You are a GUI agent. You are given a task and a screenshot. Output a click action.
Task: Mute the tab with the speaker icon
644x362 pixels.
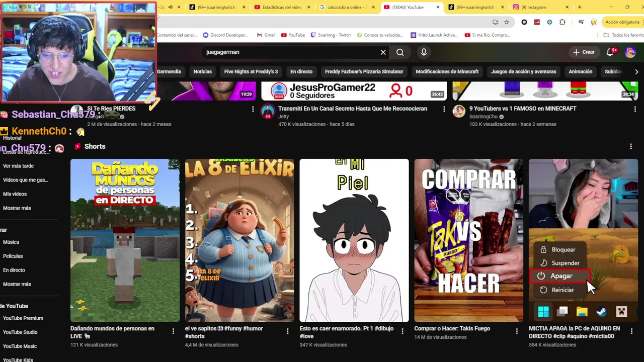(170, 7)
